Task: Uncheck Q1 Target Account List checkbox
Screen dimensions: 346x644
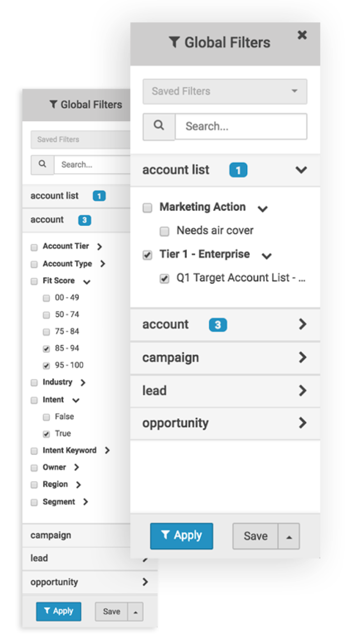Action: 165,278
